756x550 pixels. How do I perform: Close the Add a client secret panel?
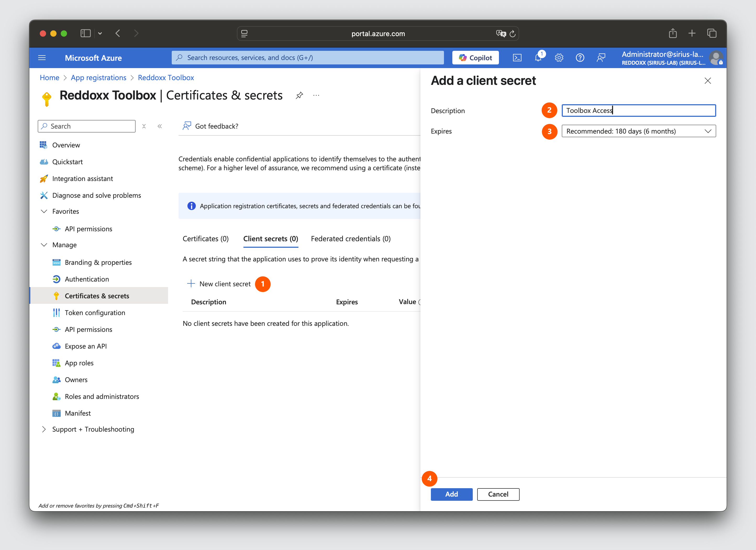point(708,81)
